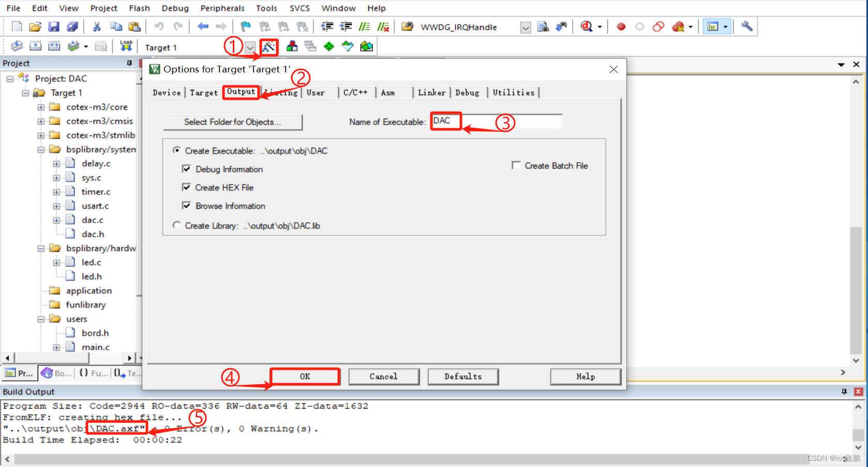This screenshot has width=868, height=467.
Task: Click the Save All icon
Action: (72, 26)
